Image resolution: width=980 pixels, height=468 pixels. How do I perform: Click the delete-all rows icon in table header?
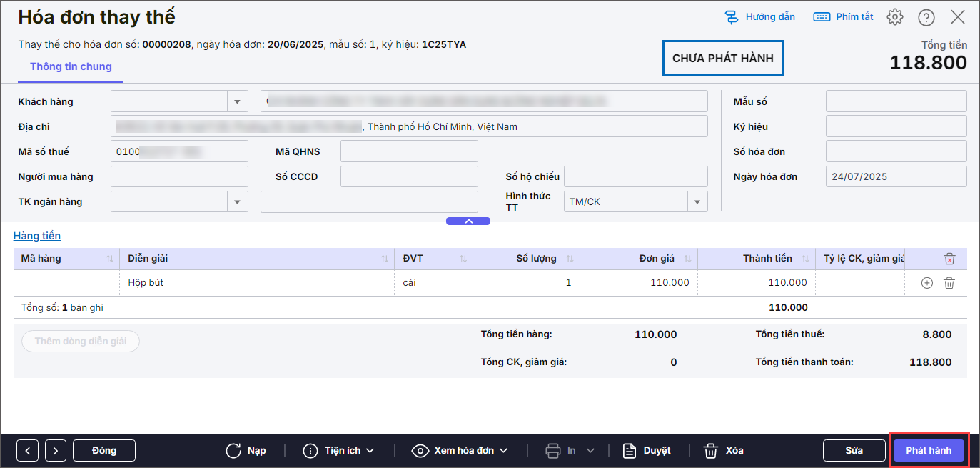949,259
